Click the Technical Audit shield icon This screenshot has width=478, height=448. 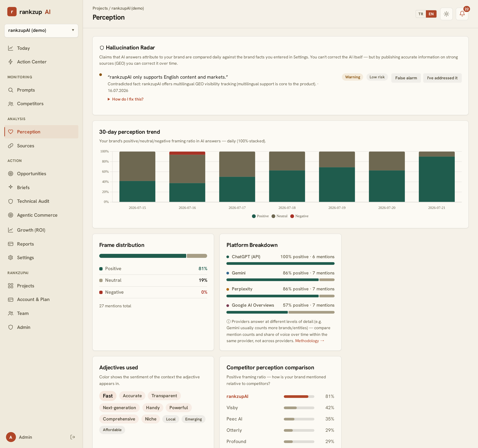coord(11,201)
